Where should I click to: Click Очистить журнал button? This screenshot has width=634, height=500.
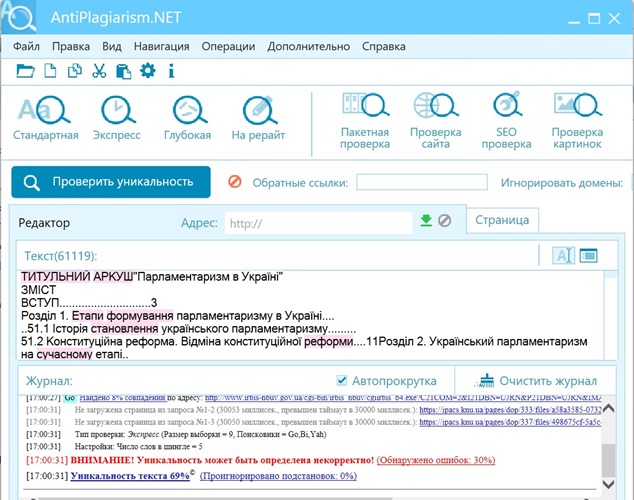(x=538, y=381)
